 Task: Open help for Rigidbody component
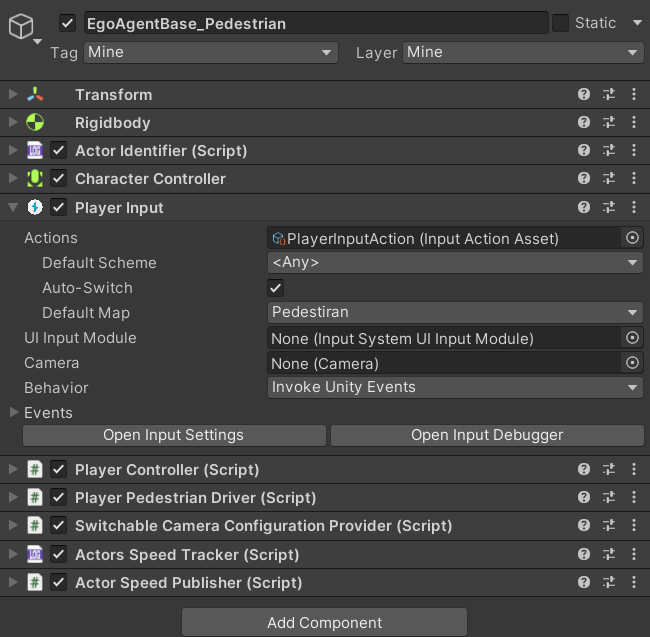(x=584, y=122)
